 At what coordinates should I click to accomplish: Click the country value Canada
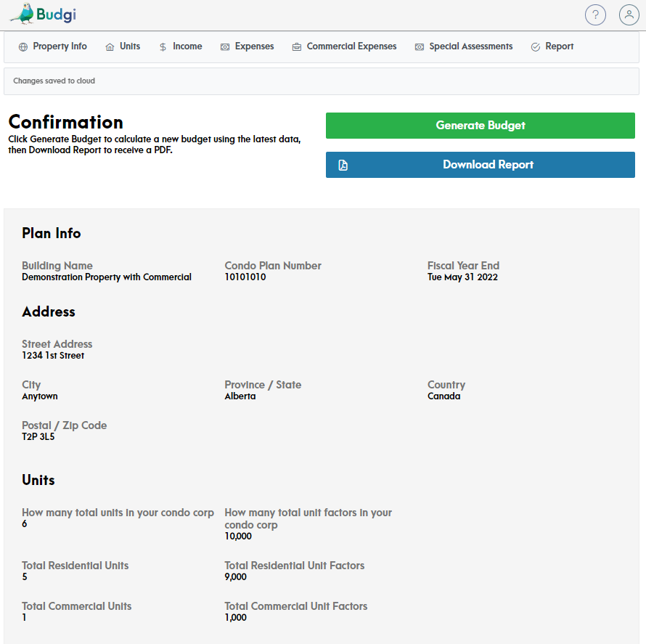(443, 396)
